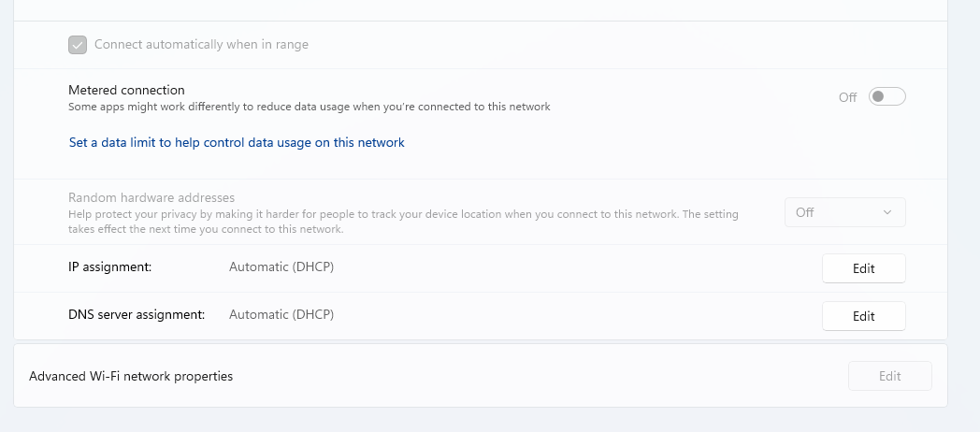The image size is (980, 432).
Task: Select the Random hardware addresses heading
Action: [151, 197]
